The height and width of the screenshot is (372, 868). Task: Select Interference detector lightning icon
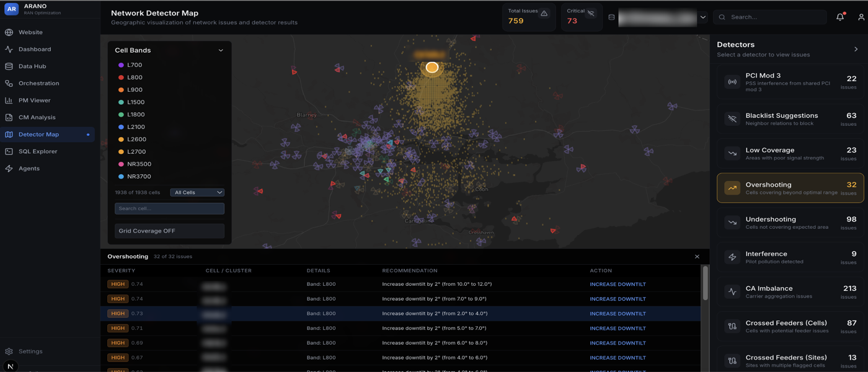click(732, 257)
